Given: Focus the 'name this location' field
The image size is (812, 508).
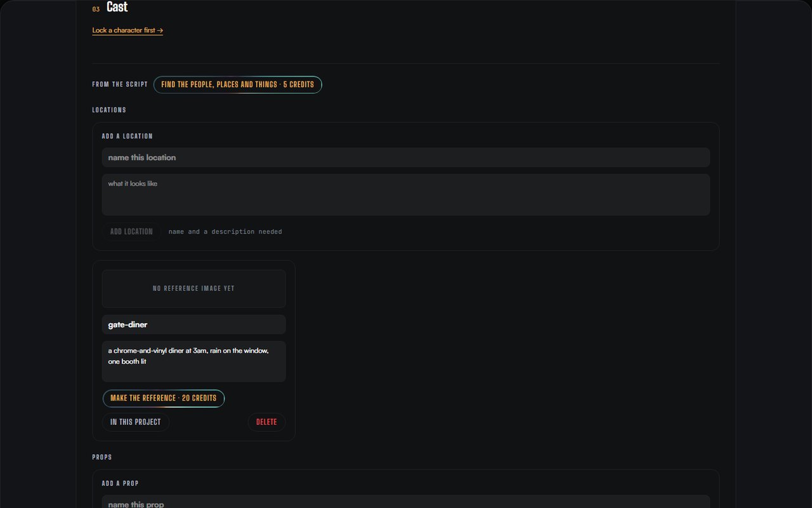Looking at the screenshot, I should pos(405,157).
